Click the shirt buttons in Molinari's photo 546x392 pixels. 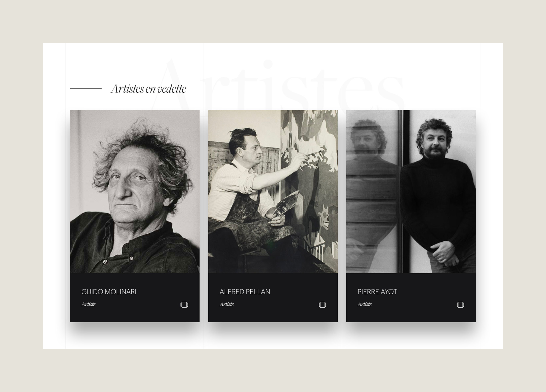click(118, 260)
